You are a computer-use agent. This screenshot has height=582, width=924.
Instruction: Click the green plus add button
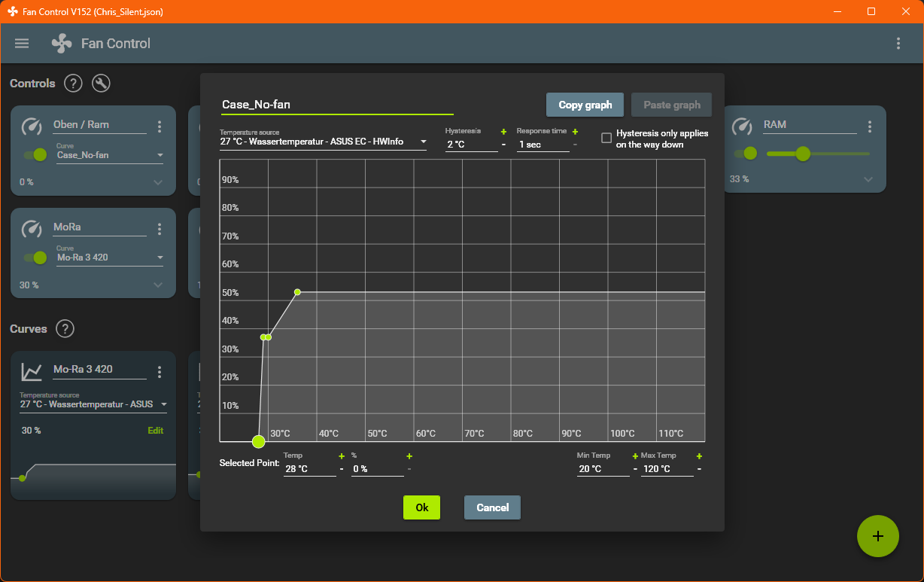pos(878,536)
